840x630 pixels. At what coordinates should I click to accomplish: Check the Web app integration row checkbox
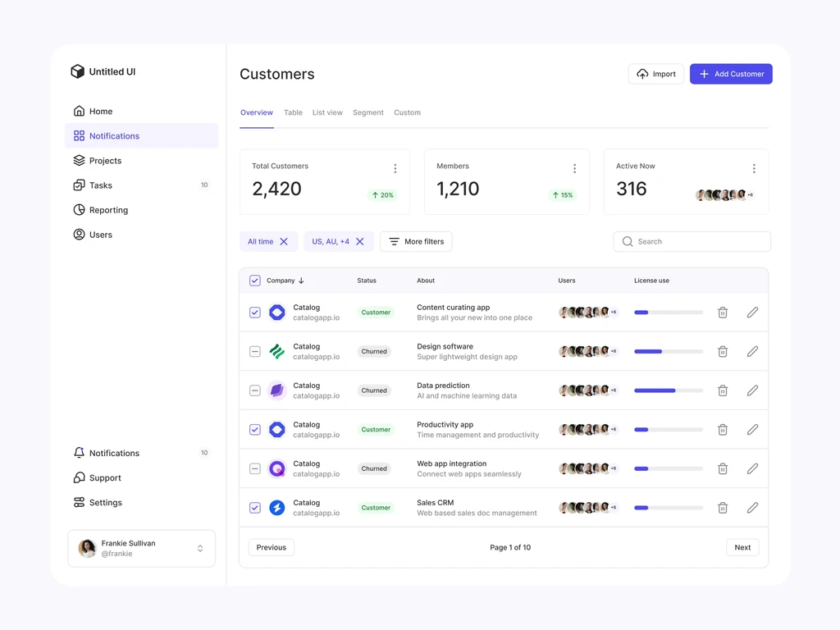coord(255,468)
